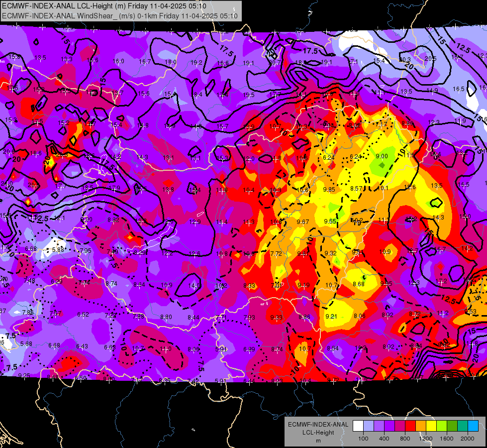This screenshot has width=487, height=448.
Task: Click the '20.5' grid value
Action: pos(430,58)
